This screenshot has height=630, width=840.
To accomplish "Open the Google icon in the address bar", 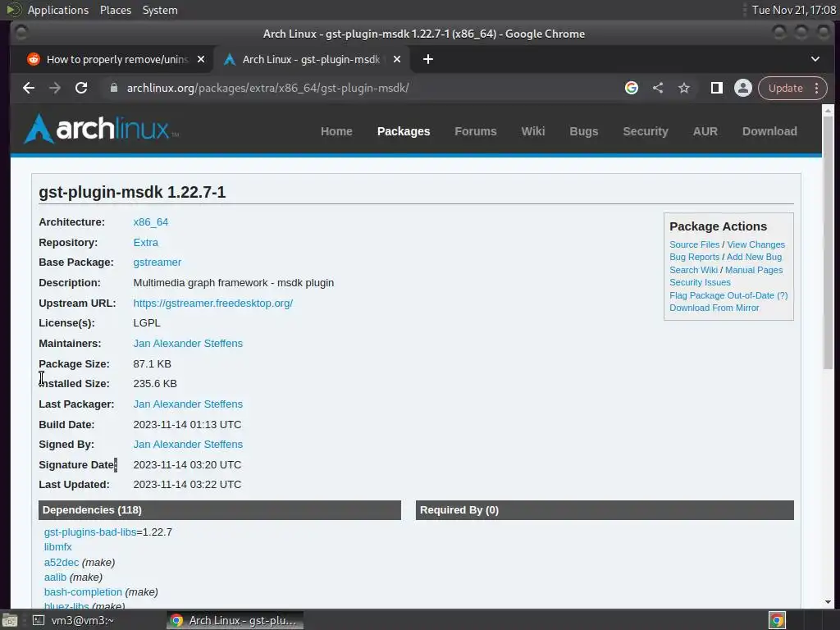I will pyautogui.click(x=632, y=88).
